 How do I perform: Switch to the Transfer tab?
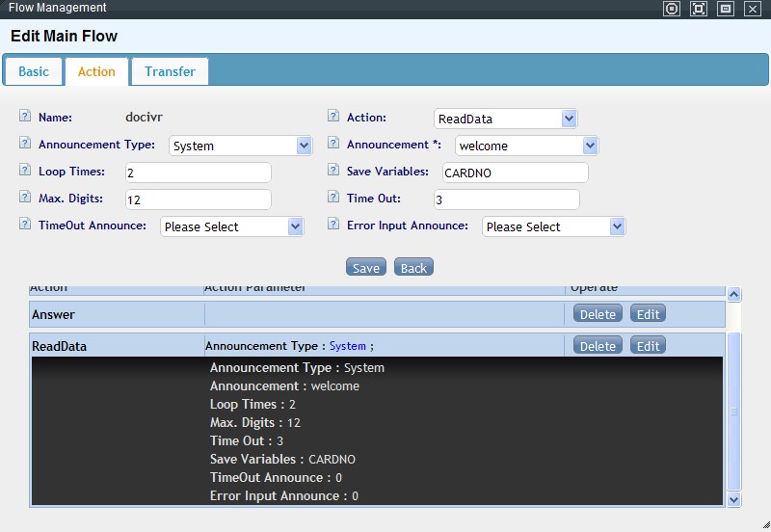[x=170, y=71]
